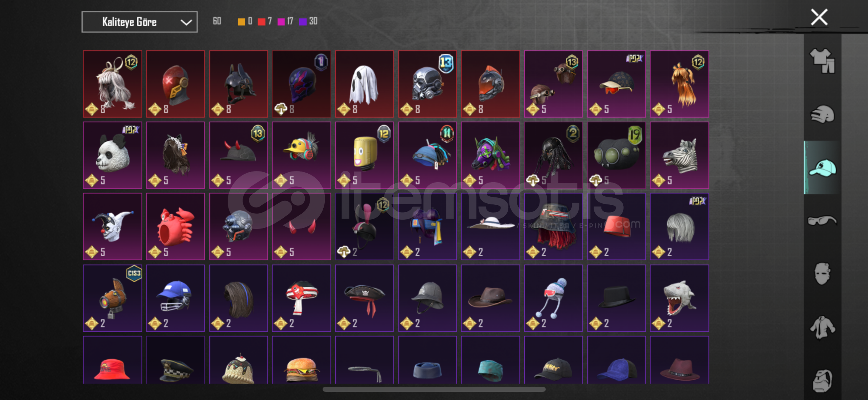Open the bottom face paint category icon

click(x=822, y=380)
